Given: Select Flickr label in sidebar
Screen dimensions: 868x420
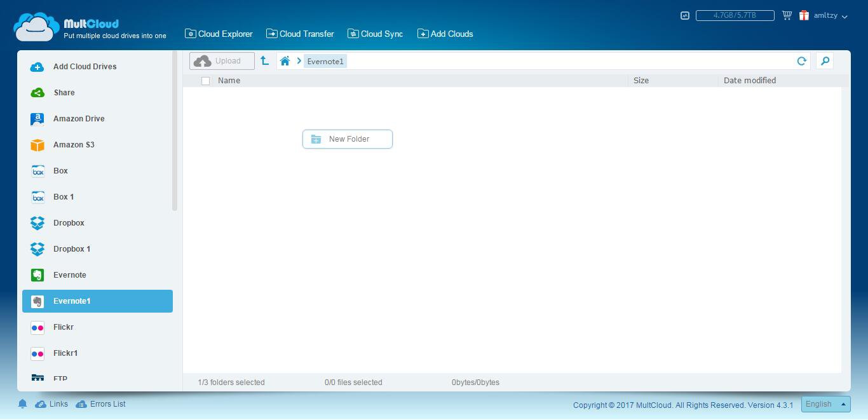Looking at the screenshot, I should [x=64, y=327].
